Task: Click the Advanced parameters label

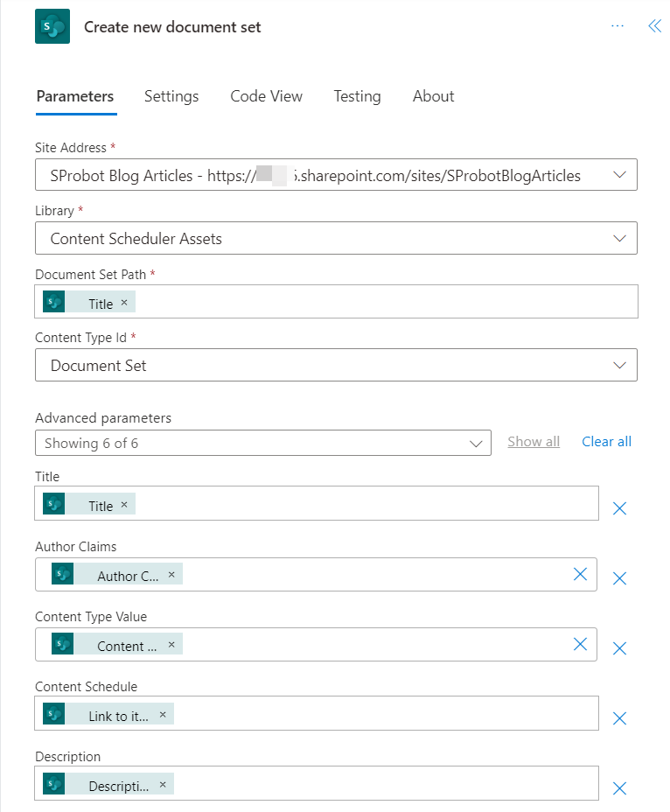Action: (x=103, y=418)
